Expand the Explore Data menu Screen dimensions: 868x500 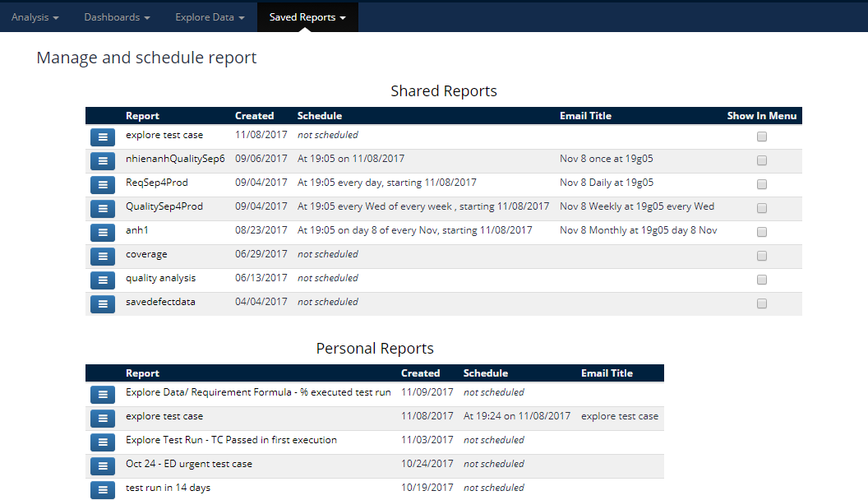coord(210,17)
